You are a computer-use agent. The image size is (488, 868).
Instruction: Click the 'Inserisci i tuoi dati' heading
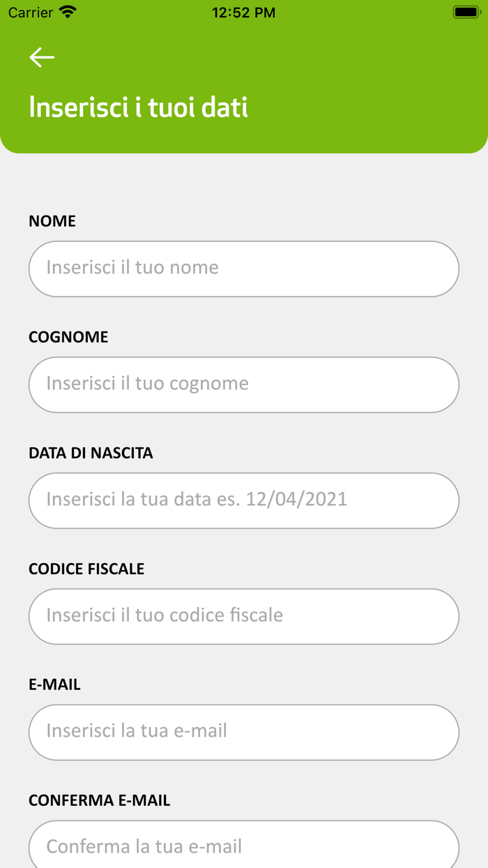(138, 107)
